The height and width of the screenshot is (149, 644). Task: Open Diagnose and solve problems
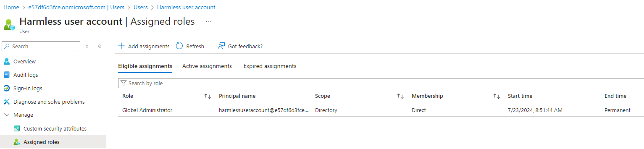pos(49,102)
